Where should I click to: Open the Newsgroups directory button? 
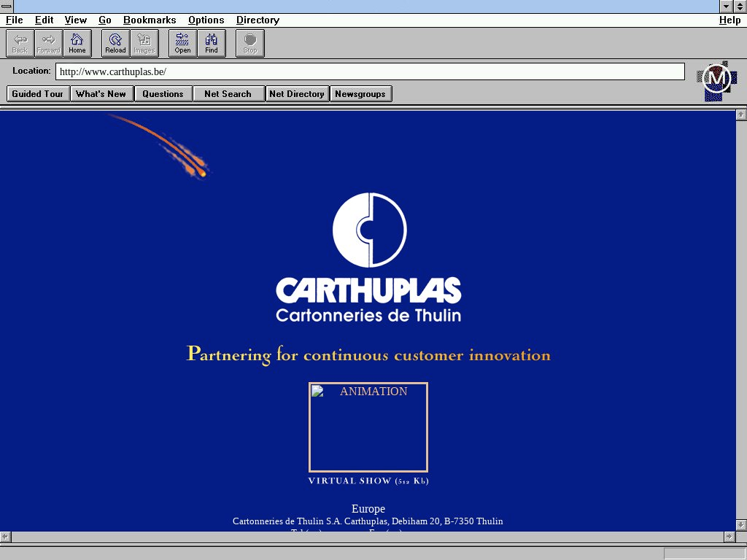click(x=360, y=94)
